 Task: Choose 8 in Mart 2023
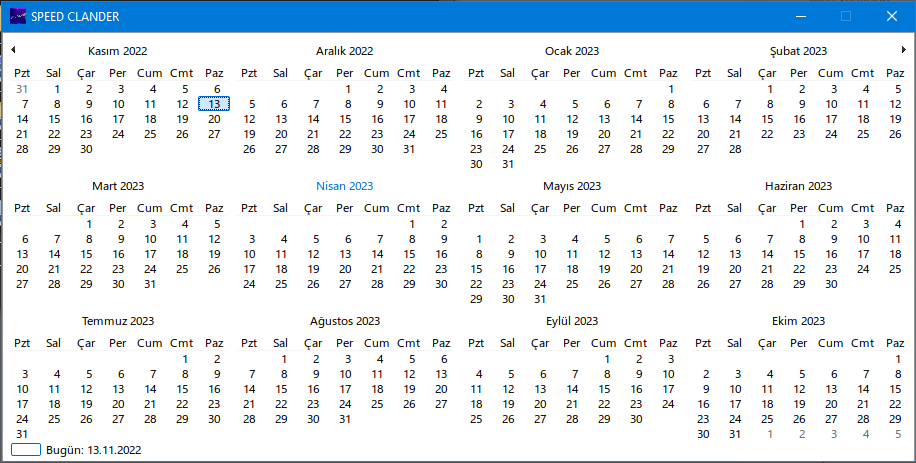(x=89, y=239)
